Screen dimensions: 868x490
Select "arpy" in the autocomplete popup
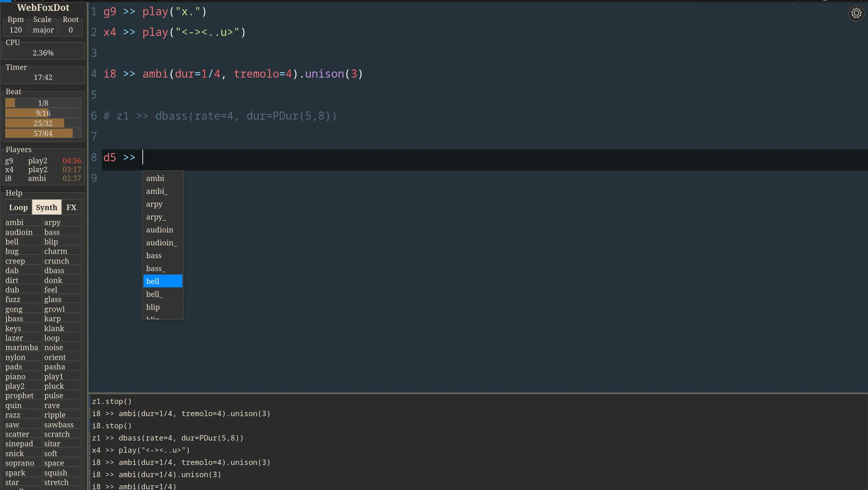click(x=155, y=204)
